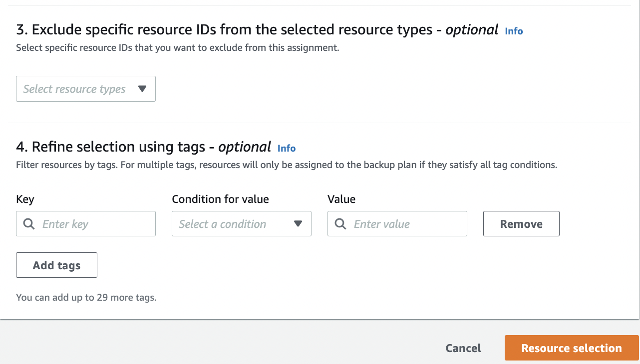Click the caret arrow in Select resource types

[142, 89]
